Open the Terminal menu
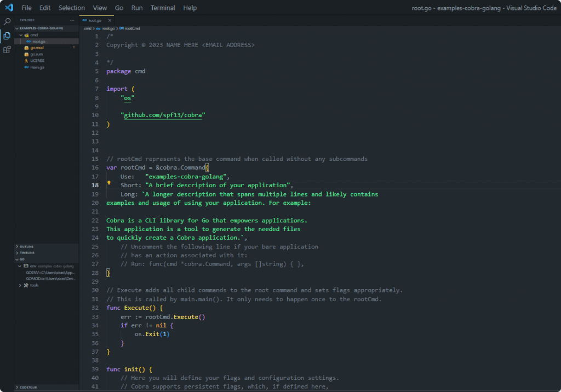Viewport: 561px width, 392px height. (x=164, y=8)
